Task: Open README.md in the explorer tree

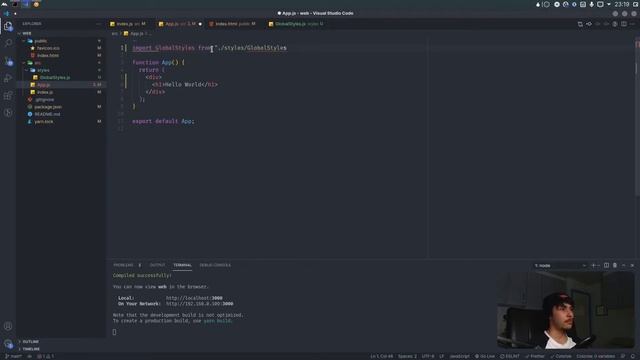Action: coord(61,114)
